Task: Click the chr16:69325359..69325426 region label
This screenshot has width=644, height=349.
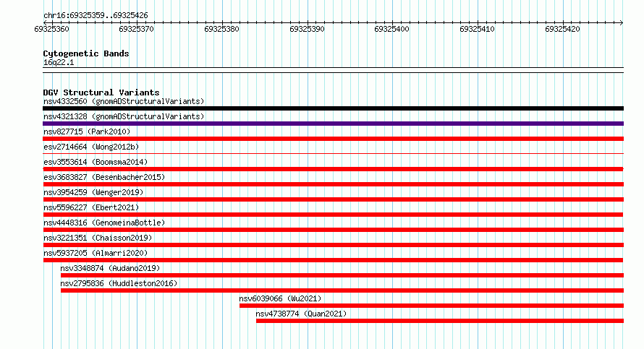Action: (x=96, y=16)
